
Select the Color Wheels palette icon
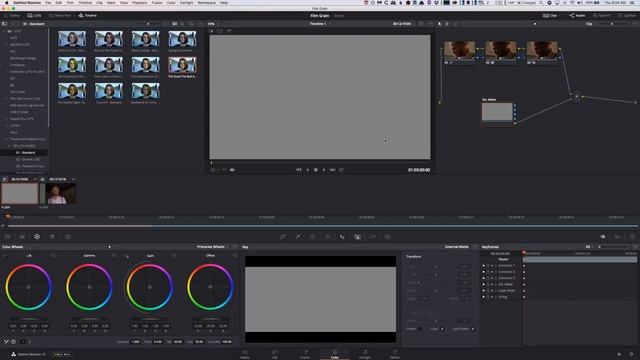click(37, 237)
